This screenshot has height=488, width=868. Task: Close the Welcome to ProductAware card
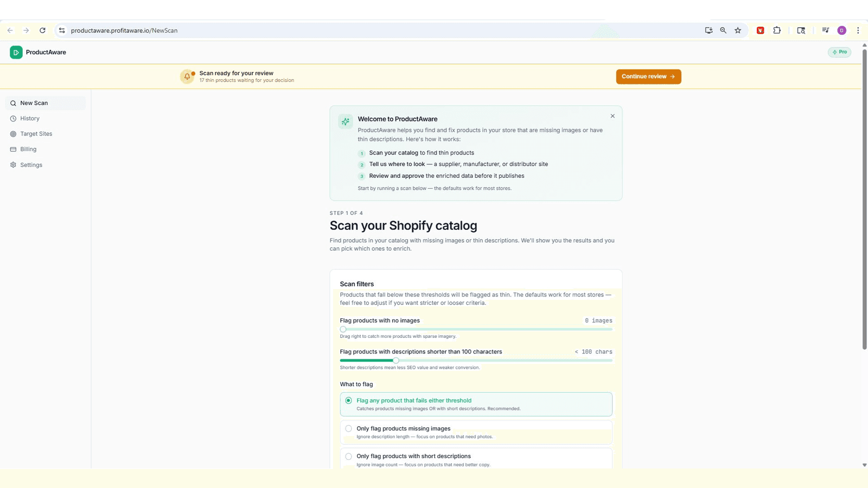[612, 116]
